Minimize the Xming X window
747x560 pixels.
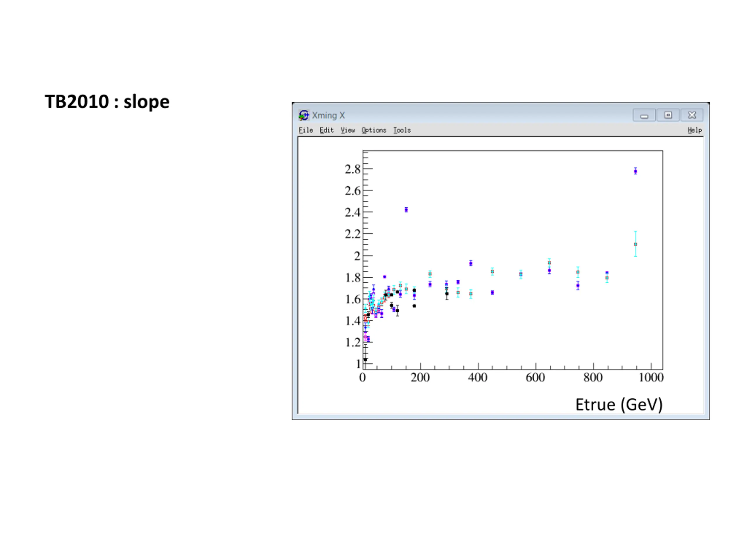pyautogui.click(x=644, y=115)
